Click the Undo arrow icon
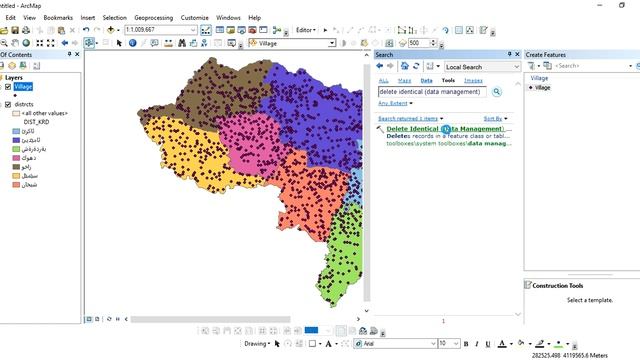 click(86, 30)
